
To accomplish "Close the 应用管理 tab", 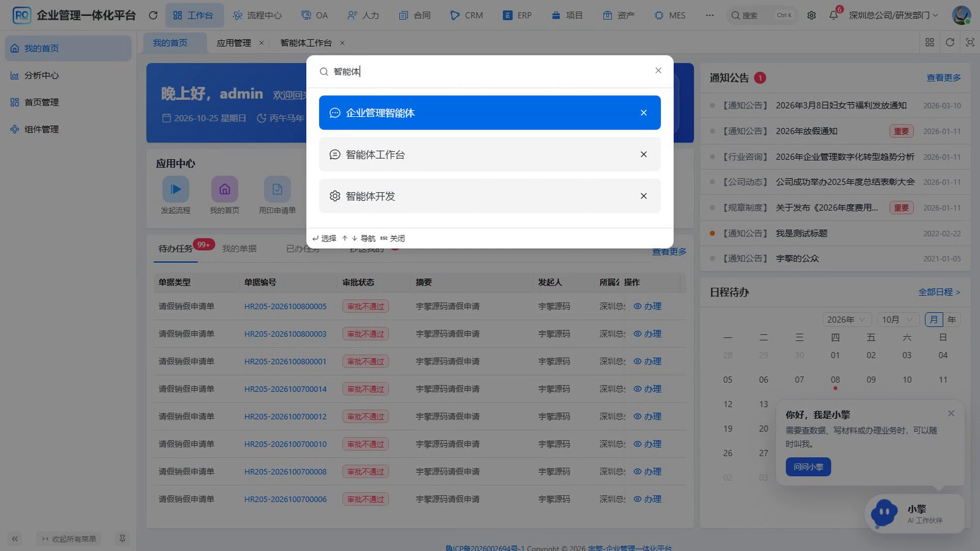I will (261, 43).
